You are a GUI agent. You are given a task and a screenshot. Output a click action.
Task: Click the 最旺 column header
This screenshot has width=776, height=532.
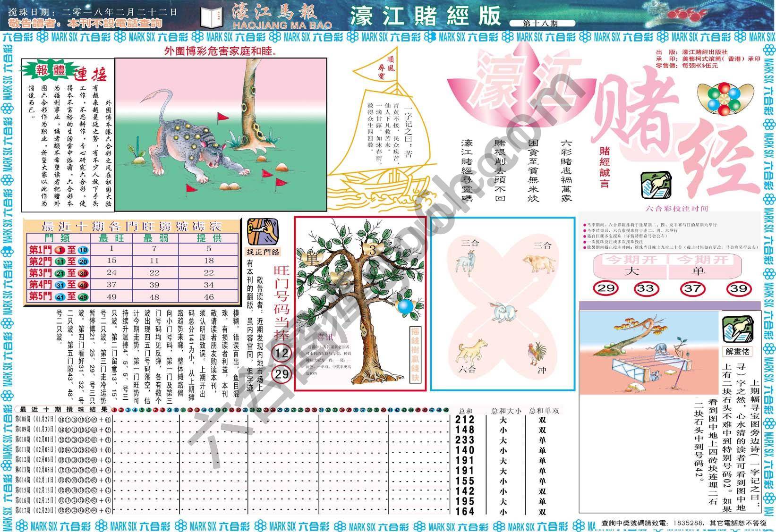(x=111, y=238)
